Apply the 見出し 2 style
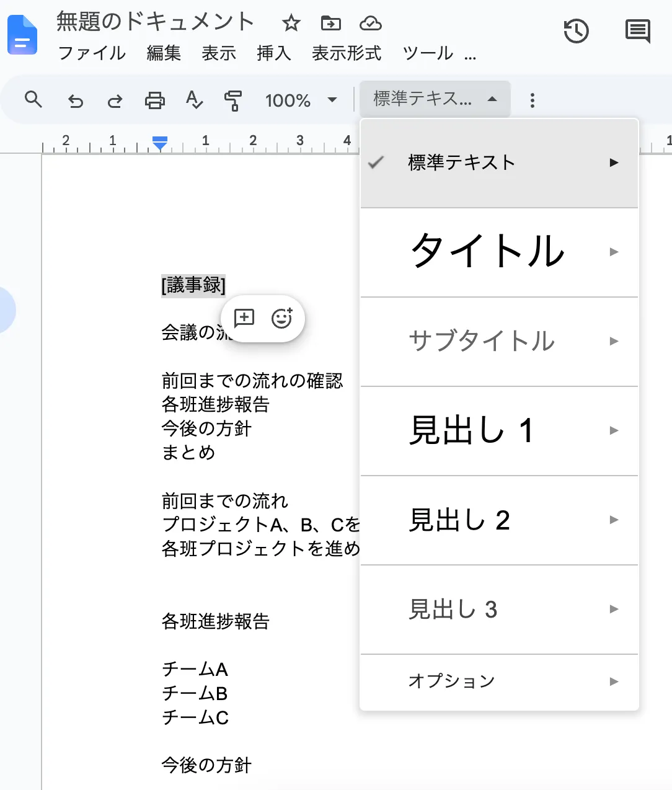 pyautogui.click(x=499, y=520)
